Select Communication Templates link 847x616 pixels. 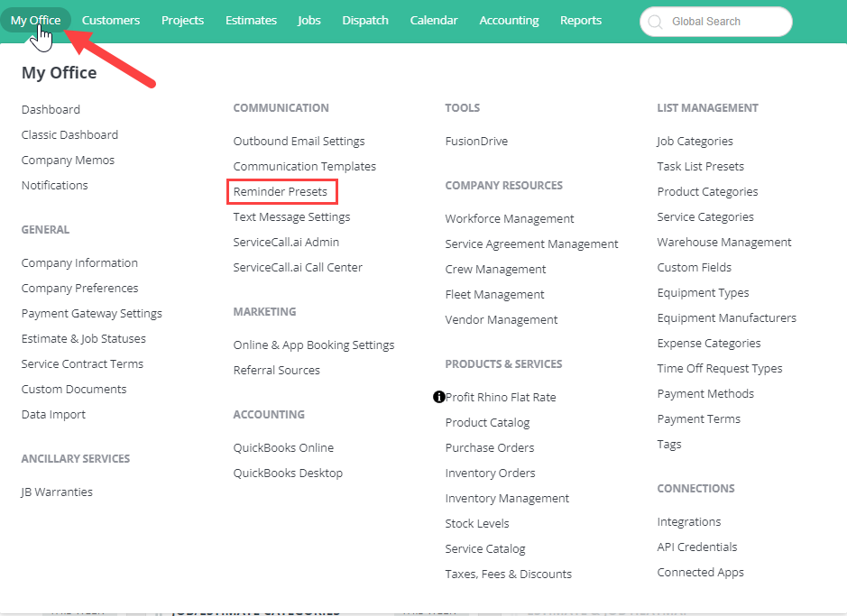pyautogui.click(x=305, y=166)
